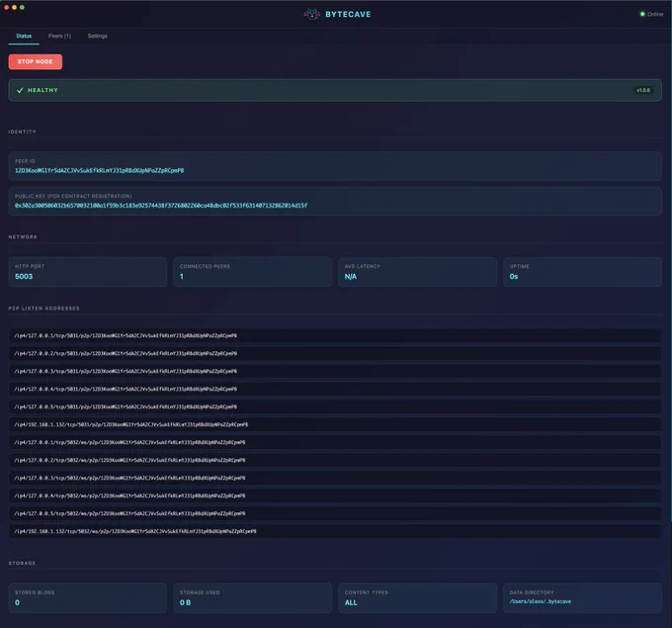Select listen address 192.168.1.132 tcp 5032 ws
The height and width of the screenshot is (628, 672).
(335, 531)
